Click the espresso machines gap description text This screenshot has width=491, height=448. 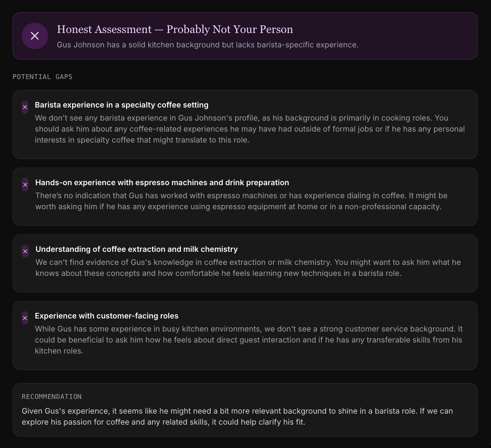[241, 201]
